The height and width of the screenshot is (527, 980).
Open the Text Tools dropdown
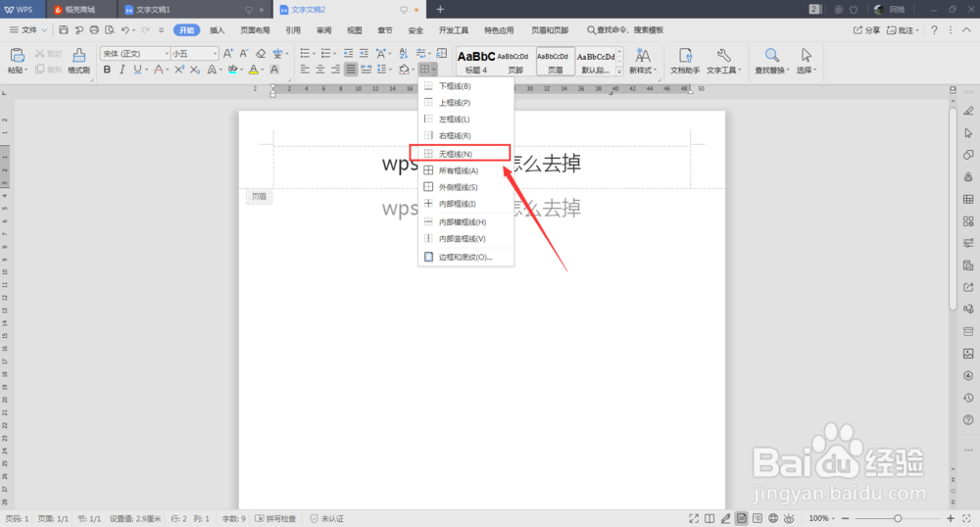click(724, 61)
